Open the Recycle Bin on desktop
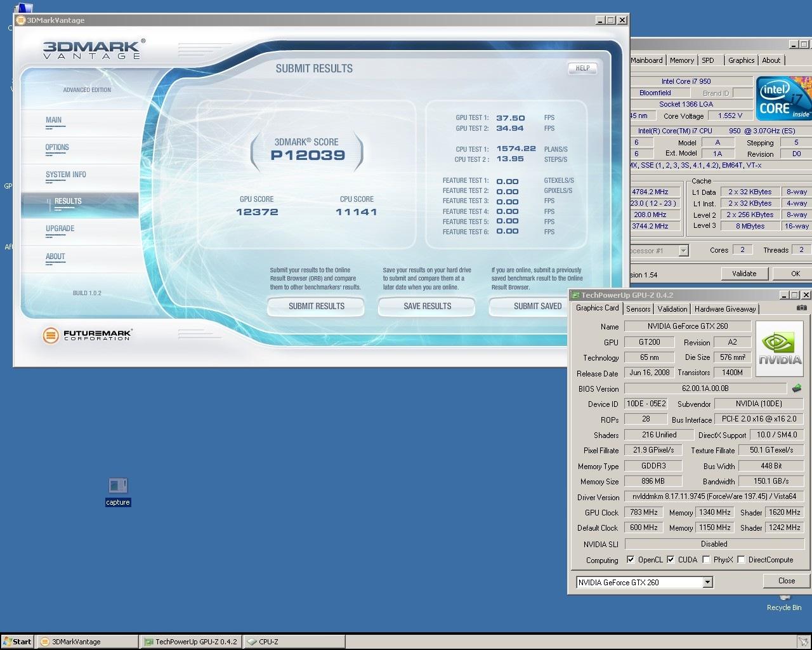The height and width of the screenshot is (650, 812). click(784, 604)
